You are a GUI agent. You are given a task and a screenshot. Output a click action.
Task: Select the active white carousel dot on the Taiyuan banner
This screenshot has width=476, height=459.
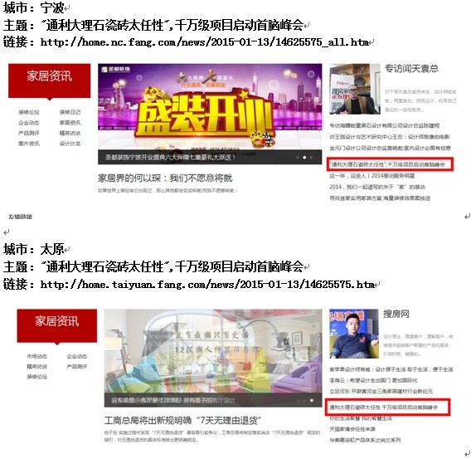pyautogui.click(x=312, y=400)
